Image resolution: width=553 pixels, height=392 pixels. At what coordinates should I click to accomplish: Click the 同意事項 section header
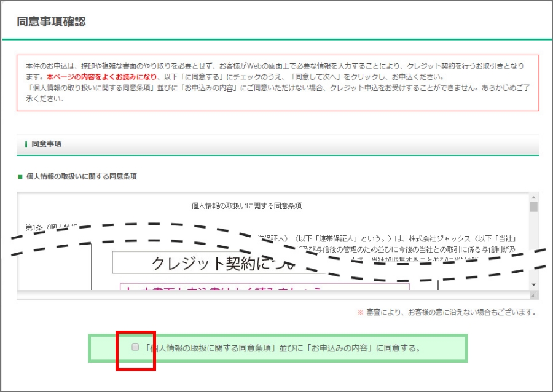pyautogui.click(x=47, y=144)
